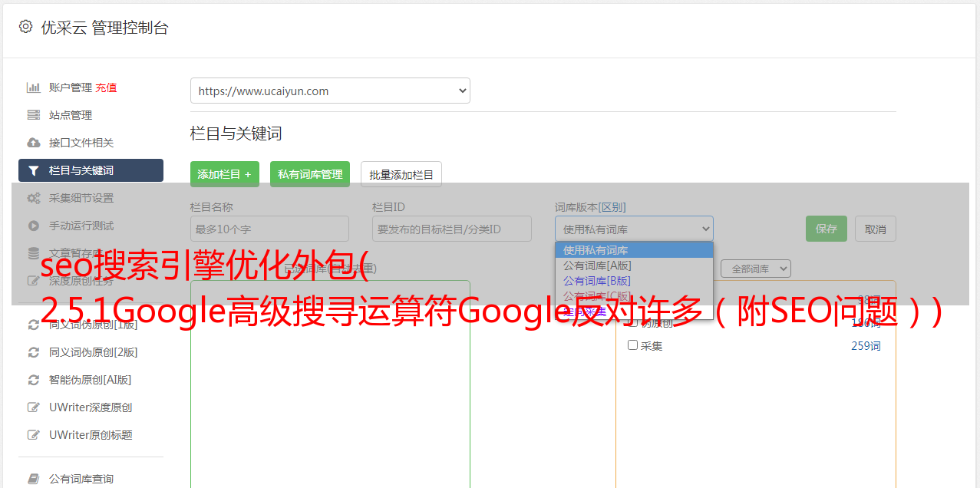The image size is (980, 488).
Task: Click the 添加栏目 + button
Action: point(225,174)
